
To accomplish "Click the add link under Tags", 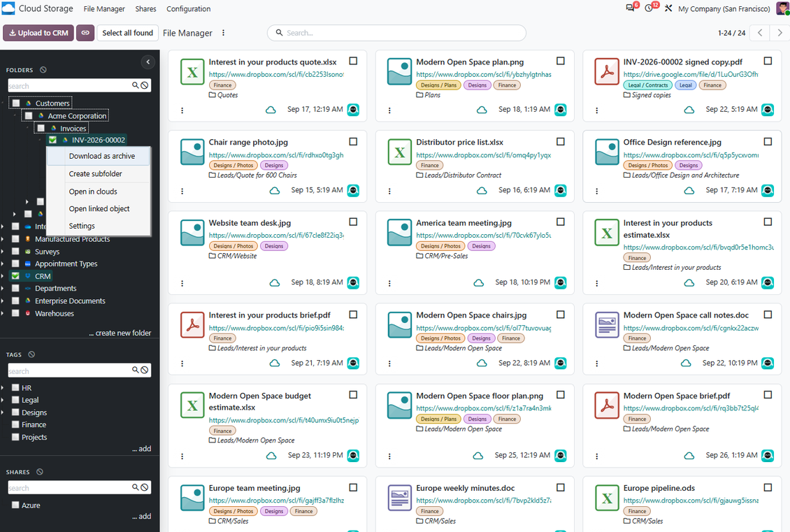I will click(x=142, y=448).
